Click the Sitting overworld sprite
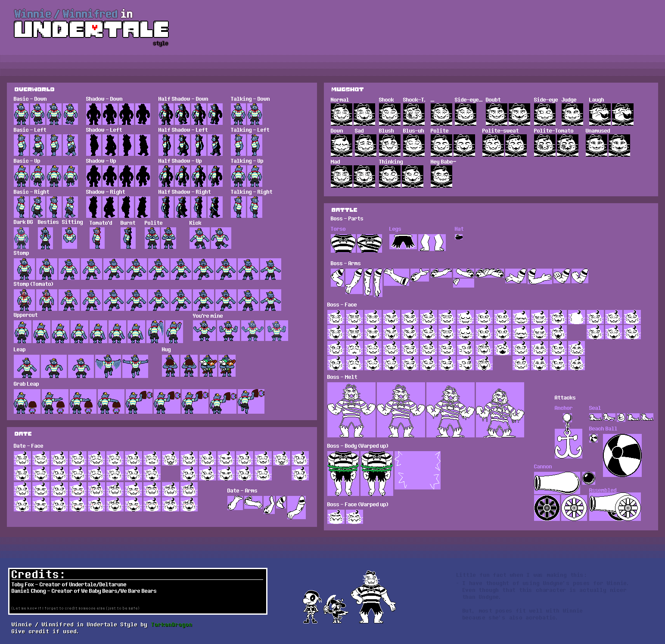665x644 pixels. (69, 238)
